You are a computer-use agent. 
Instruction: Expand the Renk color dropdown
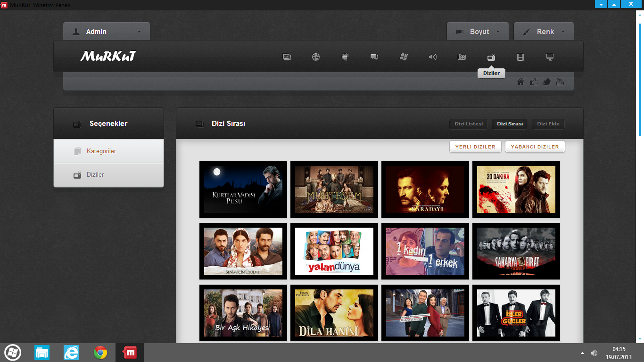point(544,32)
